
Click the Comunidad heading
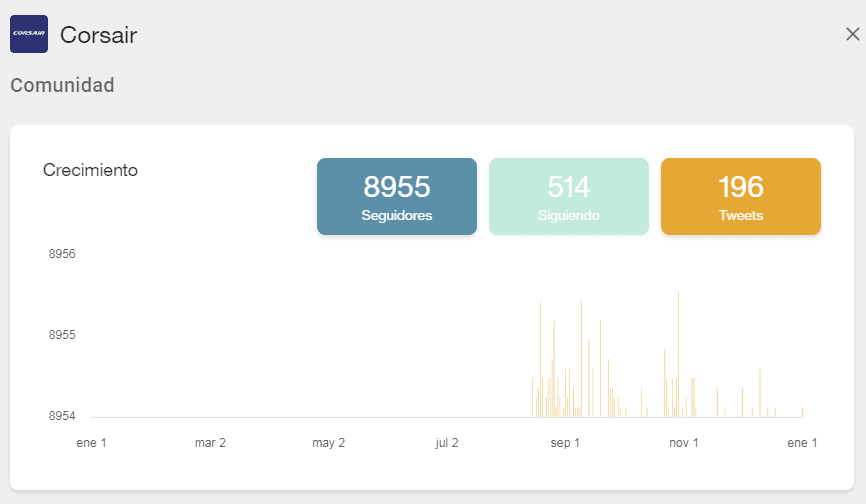point(62,85)
